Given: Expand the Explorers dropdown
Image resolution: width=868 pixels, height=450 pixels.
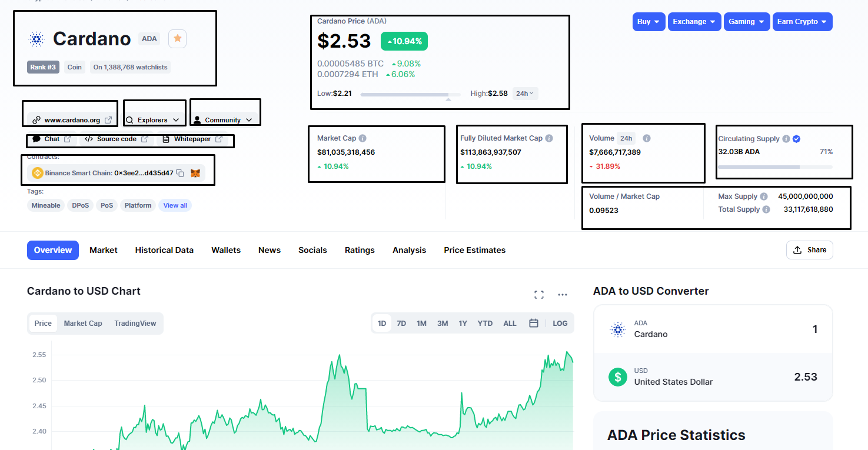Looking at the screenshot, I should tap(152, 120).
